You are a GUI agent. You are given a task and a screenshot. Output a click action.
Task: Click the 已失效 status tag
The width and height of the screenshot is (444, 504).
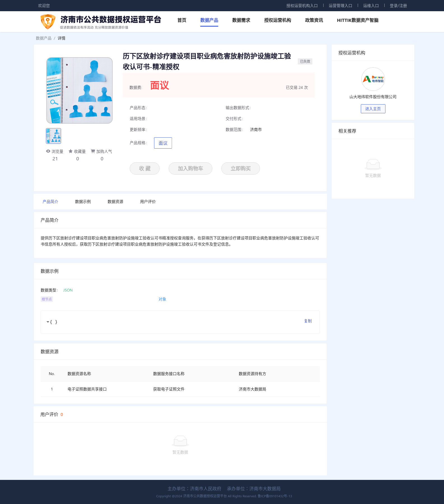pos(305,61)
